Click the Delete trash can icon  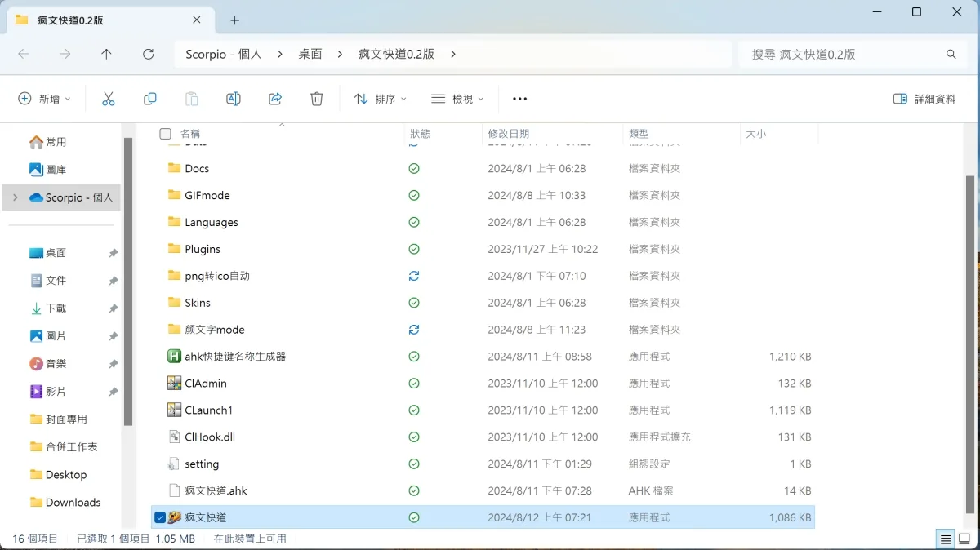point(317,99)
